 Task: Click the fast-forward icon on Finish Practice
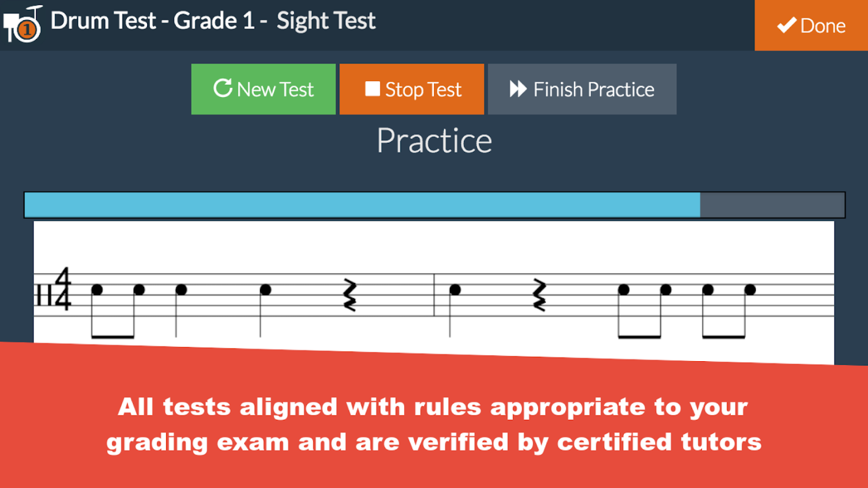point(518,89)
